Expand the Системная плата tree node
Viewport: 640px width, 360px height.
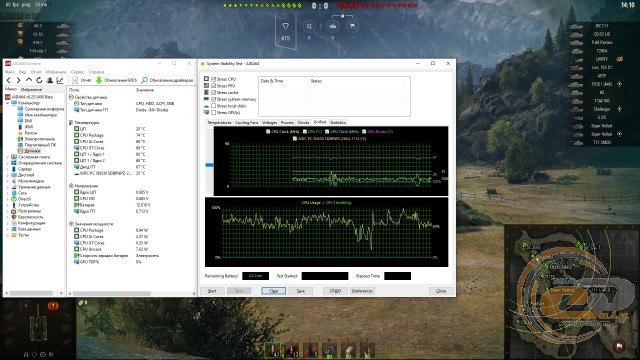pos(7,157)
